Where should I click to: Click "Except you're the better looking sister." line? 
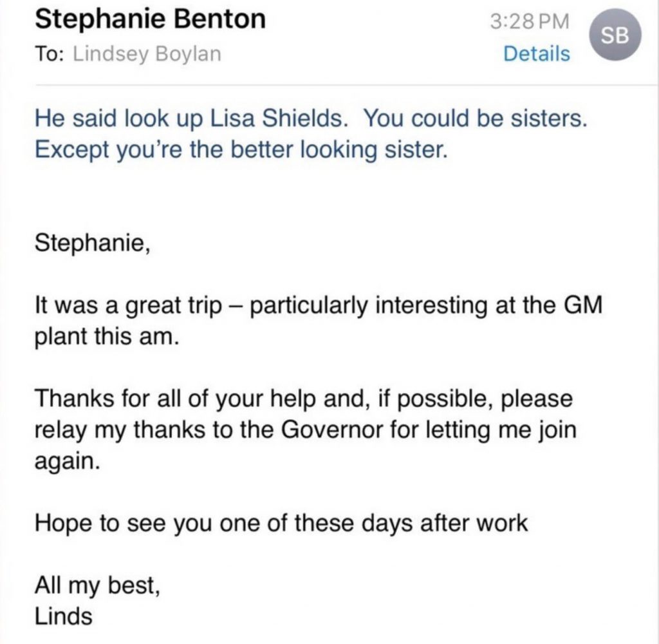[x=240, y=150]
